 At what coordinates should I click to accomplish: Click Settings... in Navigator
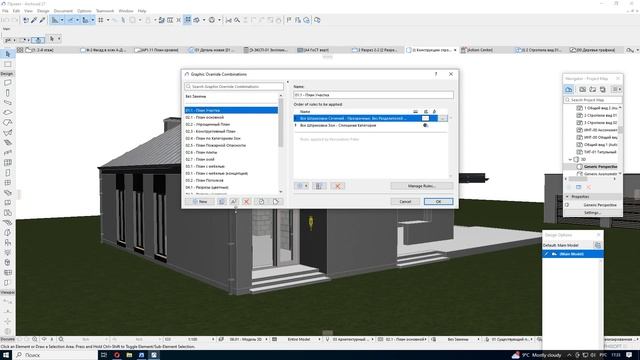(x=592, y=213)
